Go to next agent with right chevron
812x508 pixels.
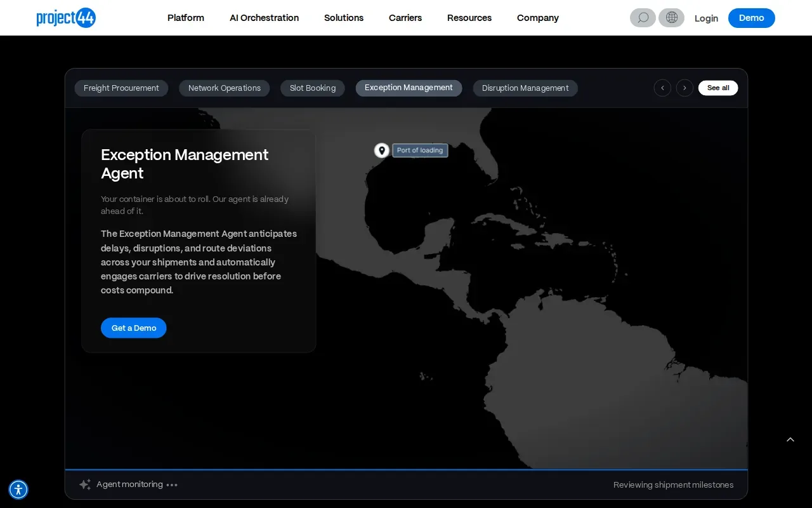click(684, 88)
